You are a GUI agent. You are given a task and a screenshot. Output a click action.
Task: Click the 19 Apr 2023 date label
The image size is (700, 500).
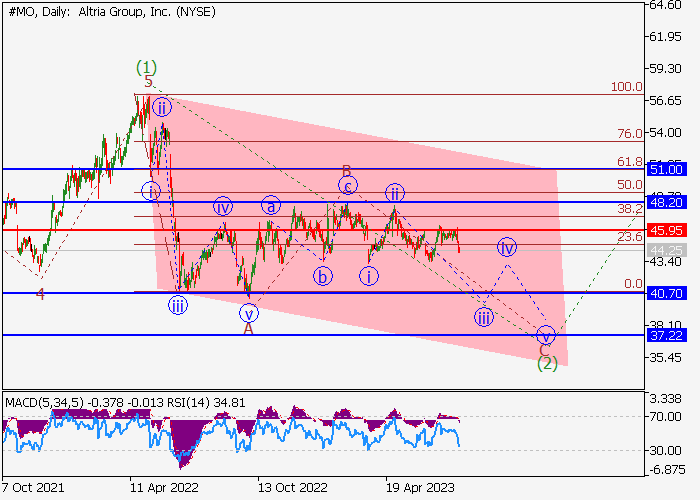click(x=421, y=488)
